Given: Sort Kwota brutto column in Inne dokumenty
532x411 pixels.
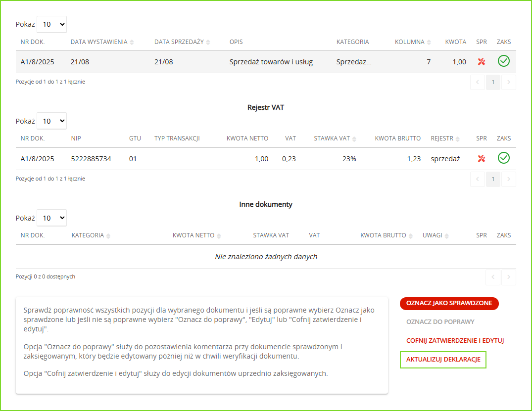Looking at the screenshot, I should pos(387,235).
